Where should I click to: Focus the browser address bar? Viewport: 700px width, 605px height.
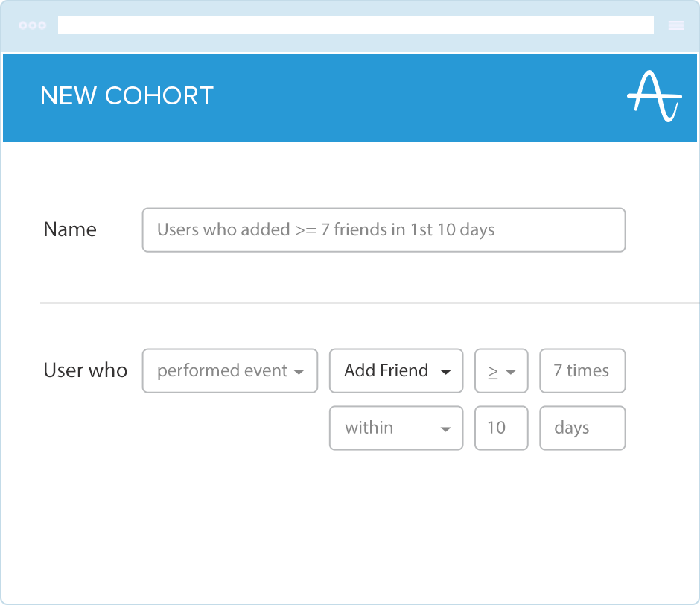pos(355,25)
